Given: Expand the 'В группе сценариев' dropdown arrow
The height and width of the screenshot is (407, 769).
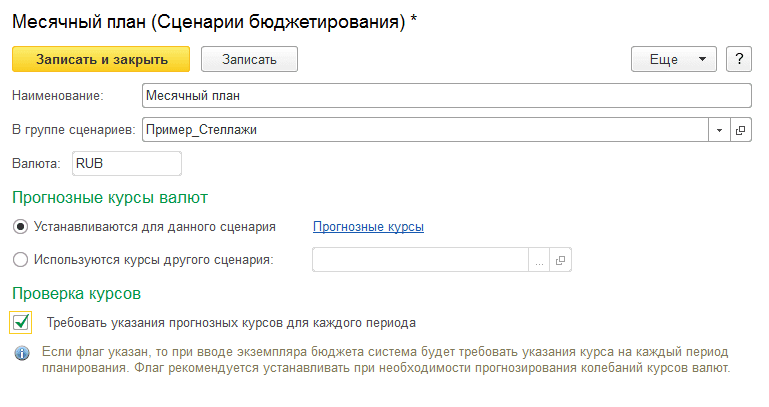Looking at the screenshot, I should click(x=720, y=130).
